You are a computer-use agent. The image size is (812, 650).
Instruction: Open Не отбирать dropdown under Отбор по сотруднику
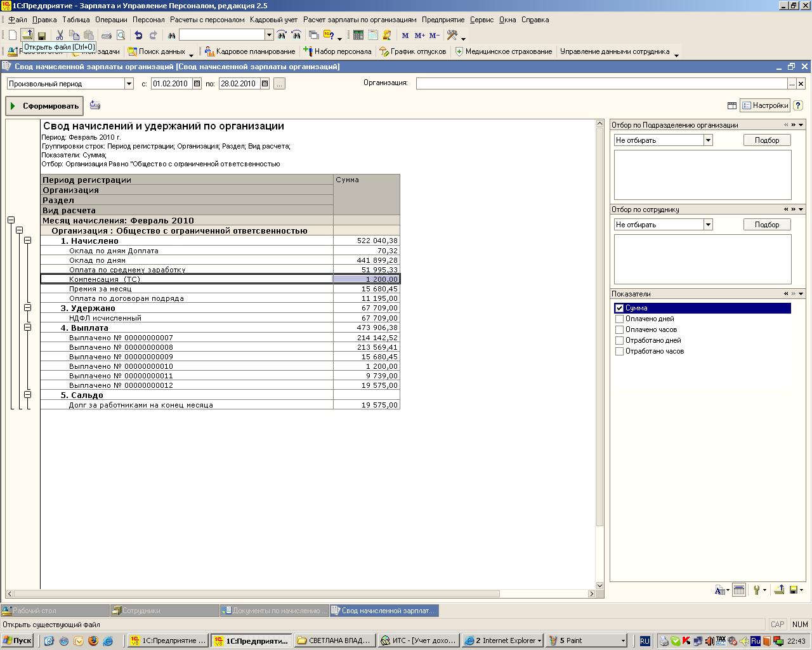[708, 225]
